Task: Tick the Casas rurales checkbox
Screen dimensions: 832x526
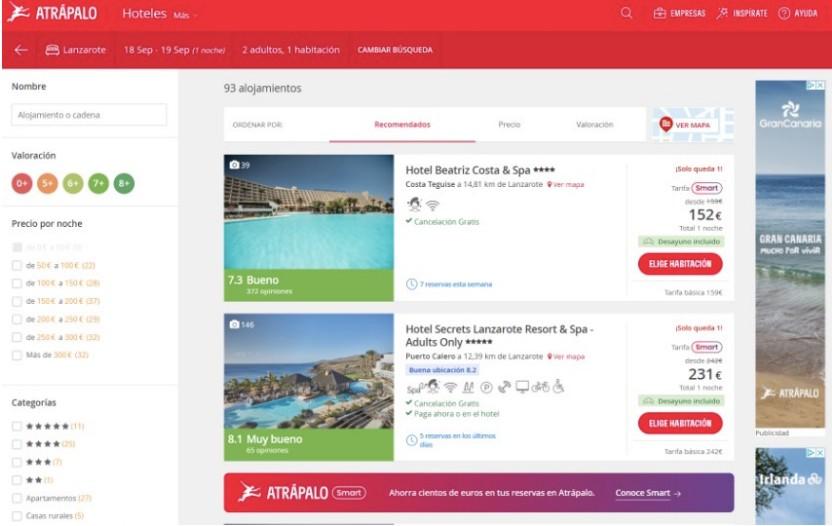Action: click(17, 516)
